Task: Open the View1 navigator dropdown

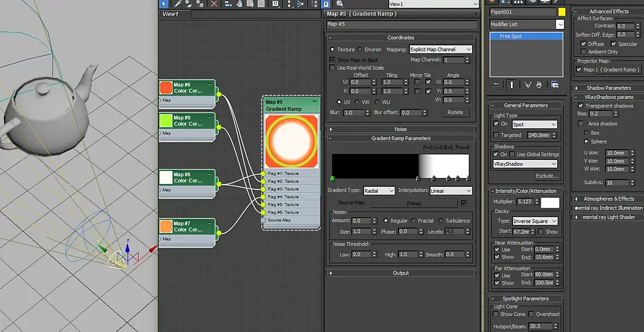Action: click(434, 4)
